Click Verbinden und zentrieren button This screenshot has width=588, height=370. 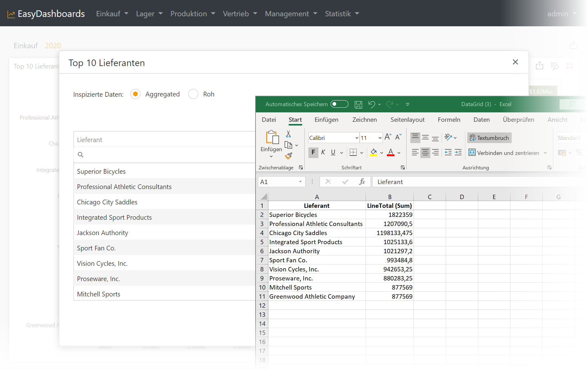pos(504,153)
